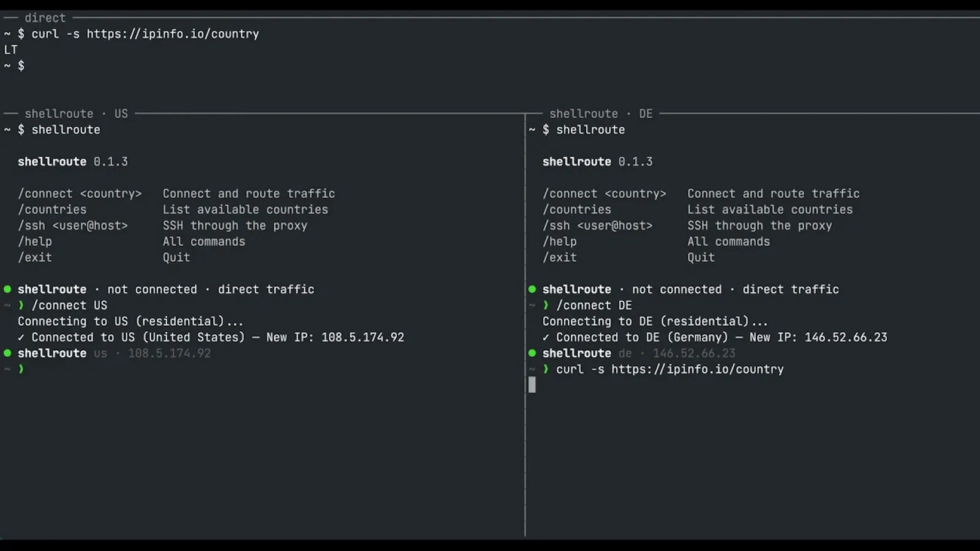This screenshot has height=551, width=980.
Task: Click 'not connected · direct traffic' in DE pane
Action: [736, 289]
